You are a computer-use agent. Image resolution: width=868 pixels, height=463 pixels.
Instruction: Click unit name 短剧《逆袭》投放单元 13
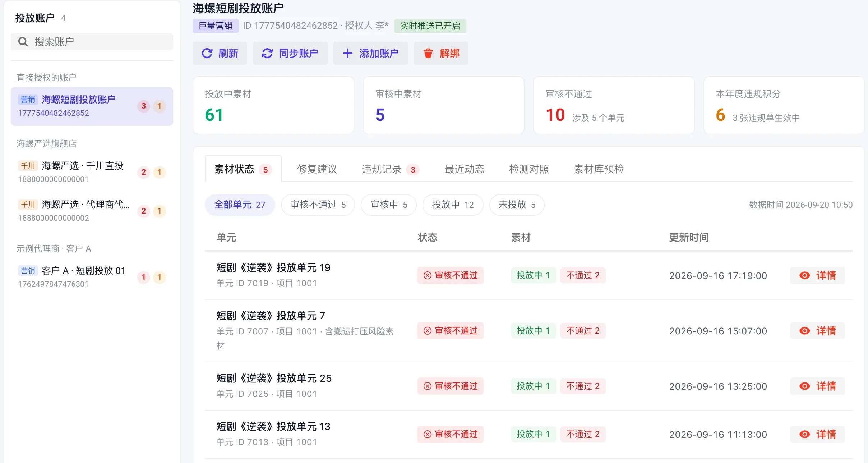pyautogui.click(x=273, y=427)
